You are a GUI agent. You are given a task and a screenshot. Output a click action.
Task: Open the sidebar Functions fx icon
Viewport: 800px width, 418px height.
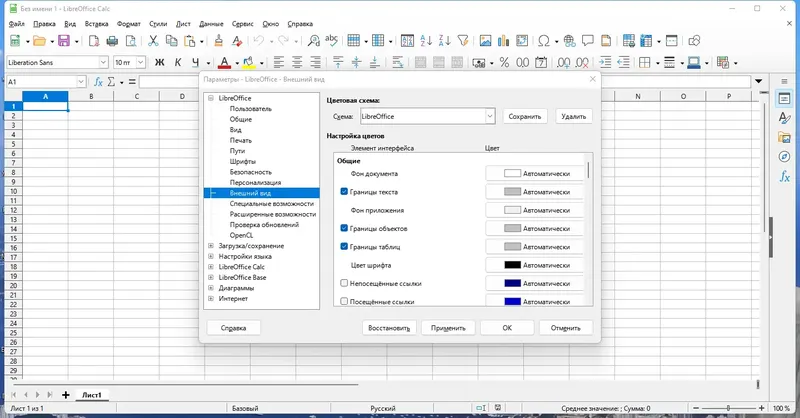point(784,177)
